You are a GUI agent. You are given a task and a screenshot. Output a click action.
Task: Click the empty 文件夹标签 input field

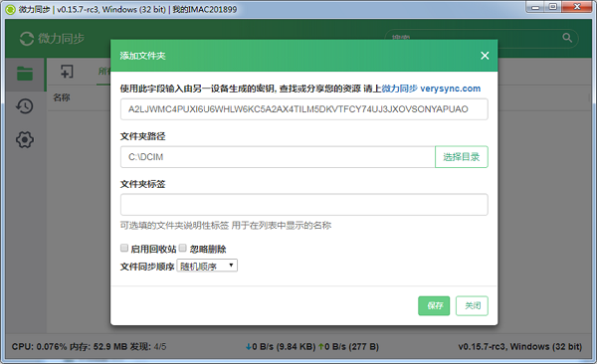[x=304, y=205]
